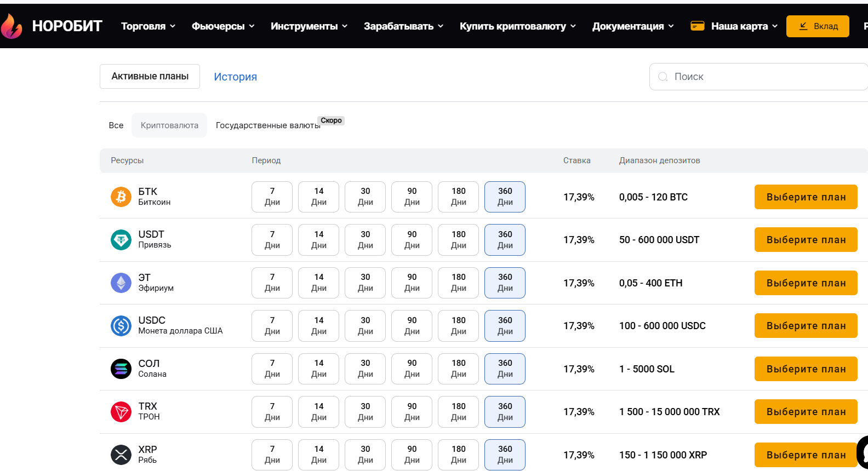Select 360 days period for Солана

[505, 369]
